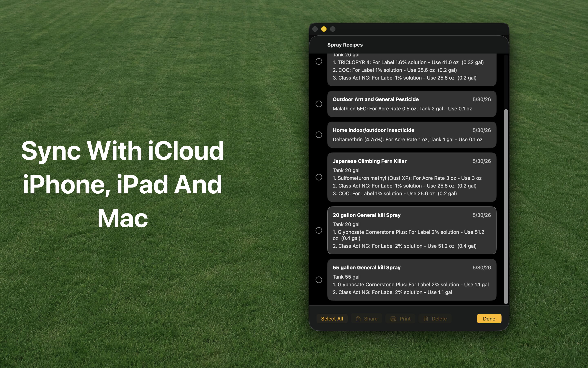Click the Glyphosate line using 1.1 gal
The height and width of the screenshot is (368, 588).
(x=411, y=285)
